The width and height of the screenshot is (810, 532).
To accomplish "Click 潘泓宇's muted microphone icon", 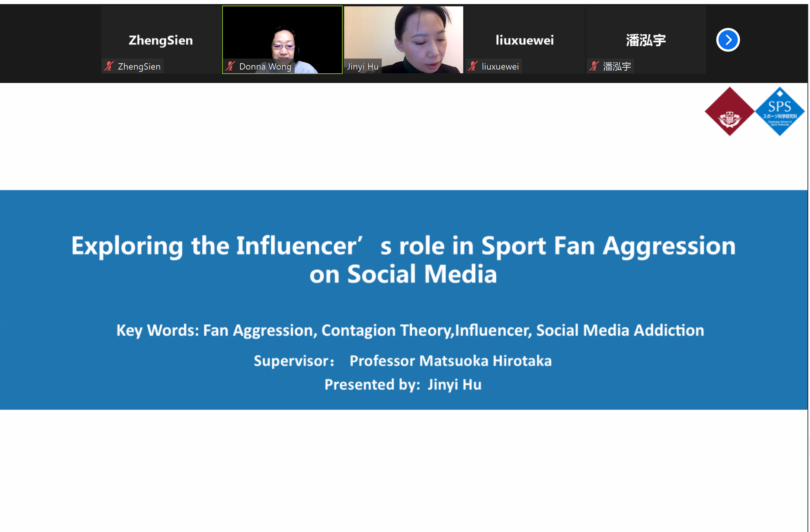I will (x=594, y=66).
